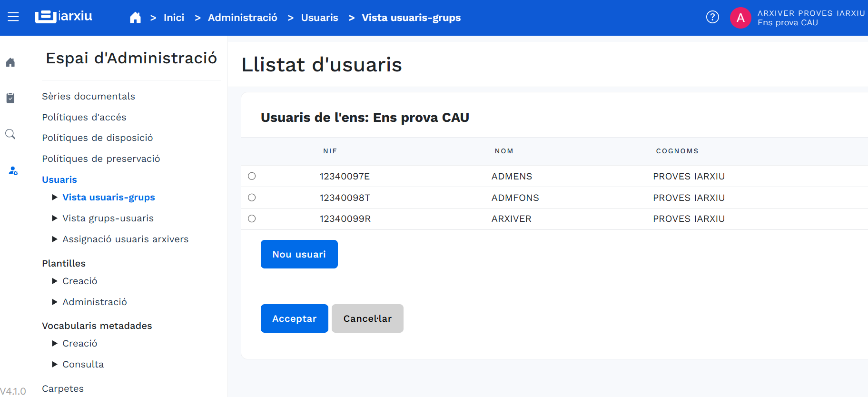Open Polítiques de disposició
868x397 pixels.
coord(98,138)
